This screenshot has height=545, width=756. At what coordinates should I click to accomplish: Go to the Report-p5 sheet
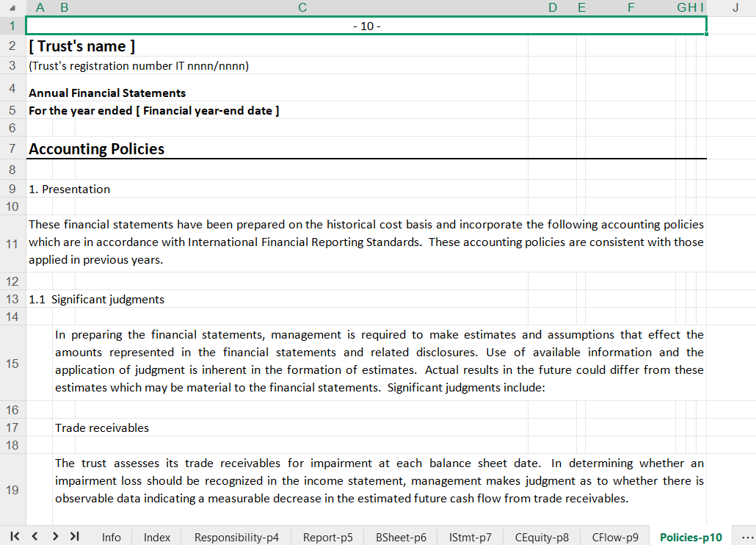328,537
